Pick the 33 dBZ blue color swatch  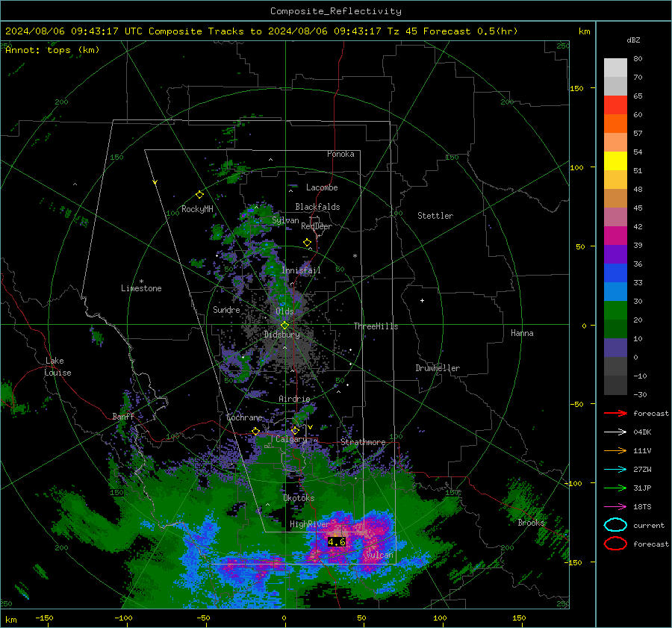[615, 291]
